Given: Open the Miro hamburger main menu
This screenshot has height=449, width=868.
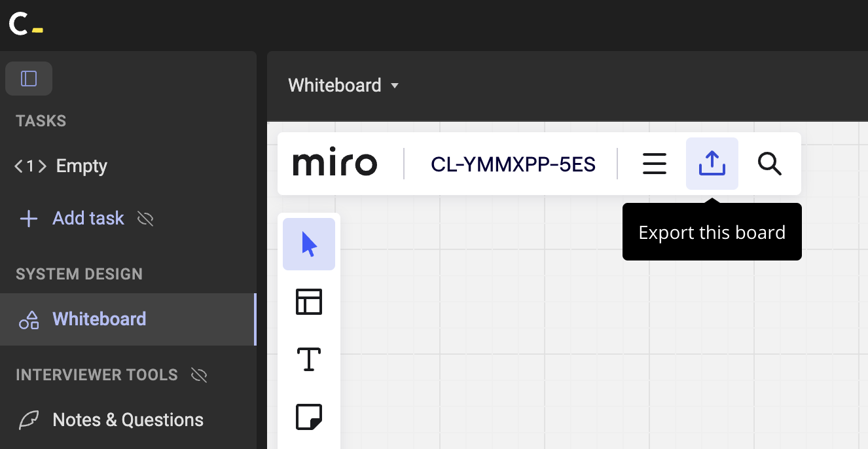Looking at the screenshot, I should [654, 164].
